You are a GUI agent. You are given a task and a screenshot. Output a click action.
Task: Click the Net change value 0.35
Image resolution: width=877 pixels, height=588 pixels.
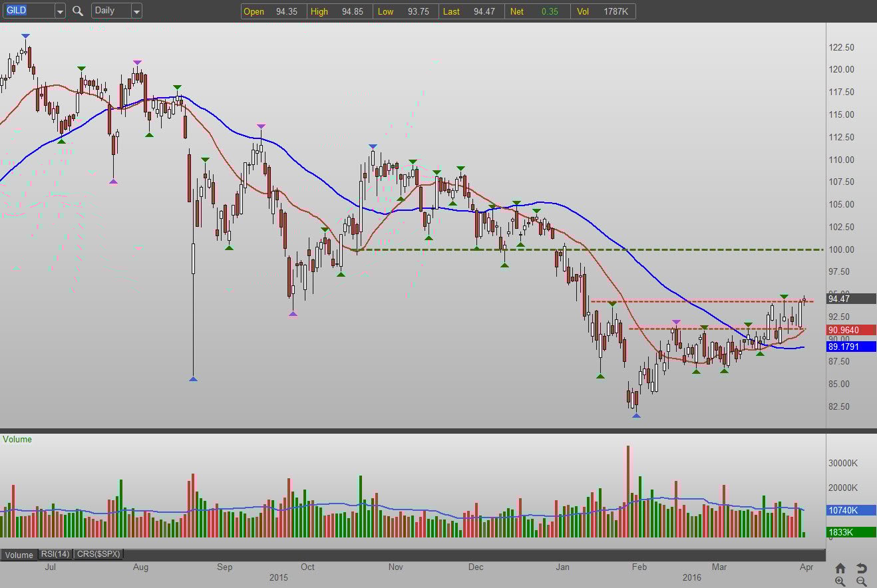point(550,11)
